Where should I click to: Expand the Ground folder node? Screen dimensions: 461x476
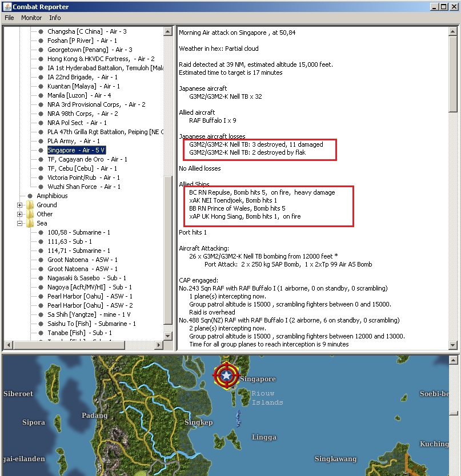(x=20, y=205)
